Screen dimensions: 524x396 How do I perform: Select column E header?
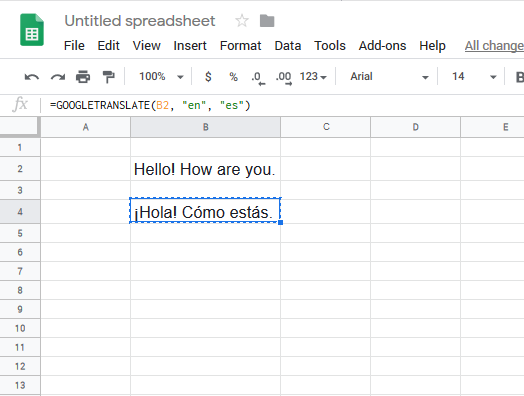(493, 127)
